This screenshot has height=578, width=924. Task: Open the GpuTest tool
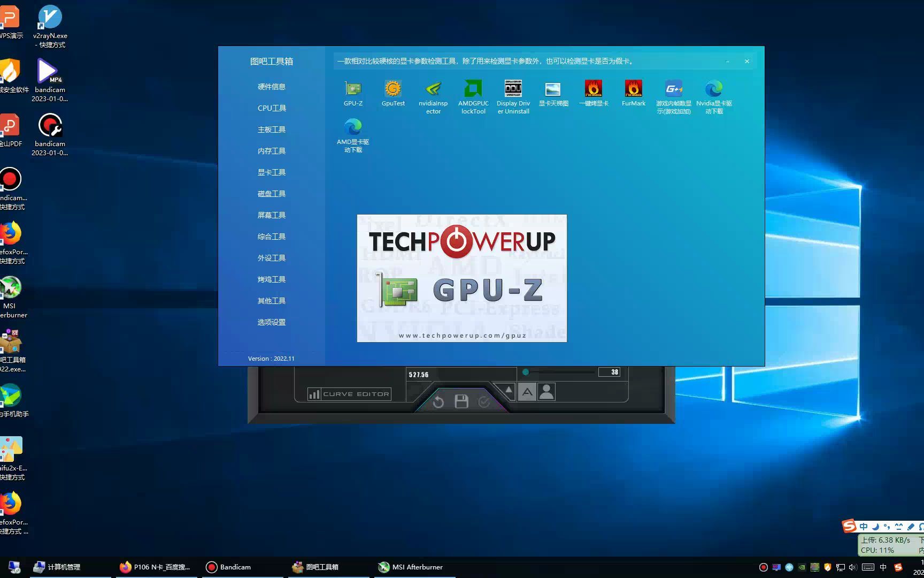click(x=393, y=93)
